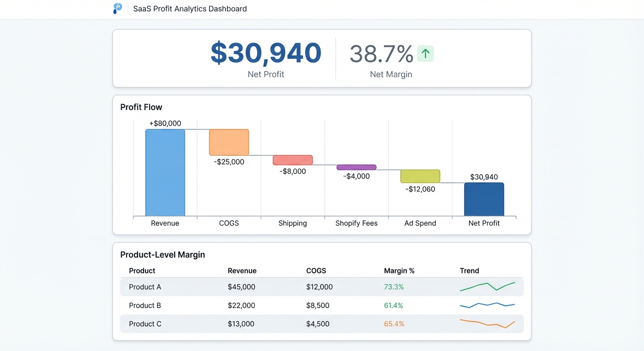Select the $30,940 Net Profit headline value

coord(266,53)
